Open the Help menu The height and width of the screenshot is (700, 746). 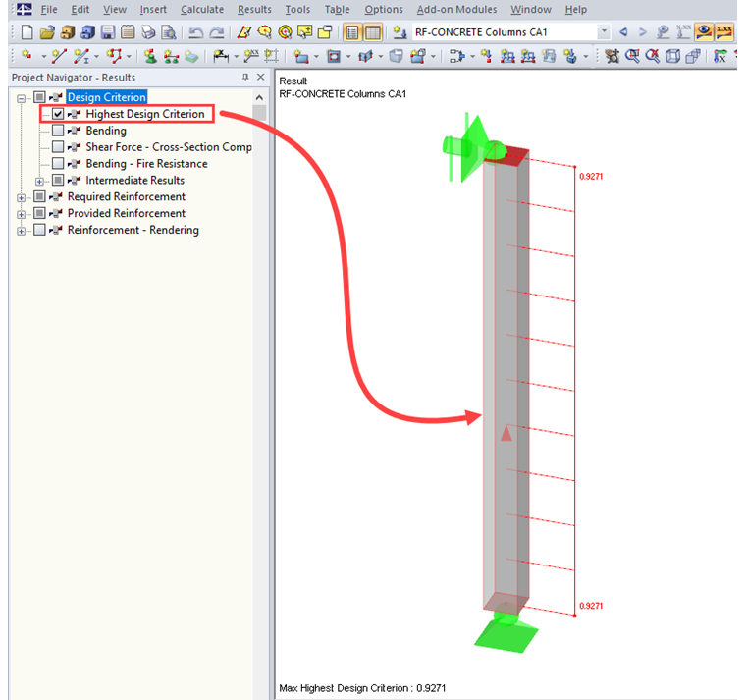575,10
